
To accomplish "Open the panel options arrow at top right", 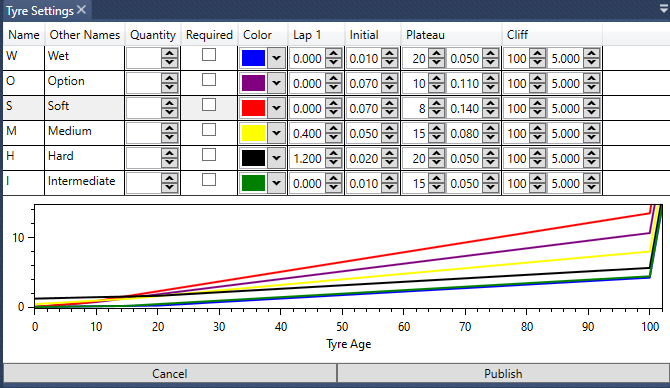I will coord(664,9).
